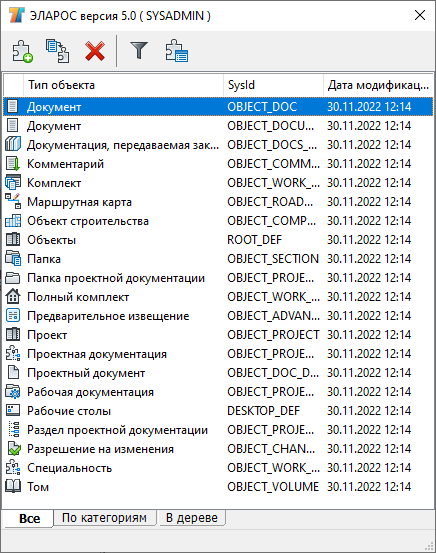Click the OBJECT_ADVAN... SysId cell
436x553 pixels.
[x=273, y=316]
